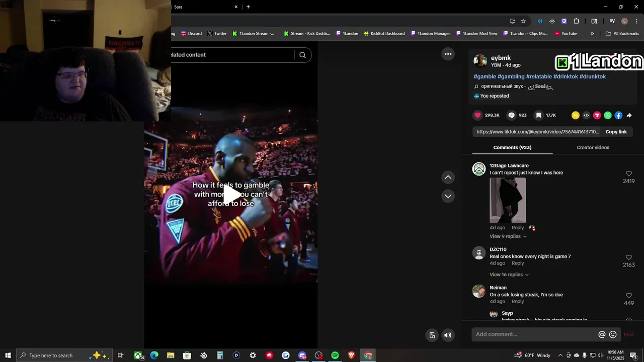Viewport: 644px width, 362px height.
Task: Open more share options arrow
Action: point(629,115)
